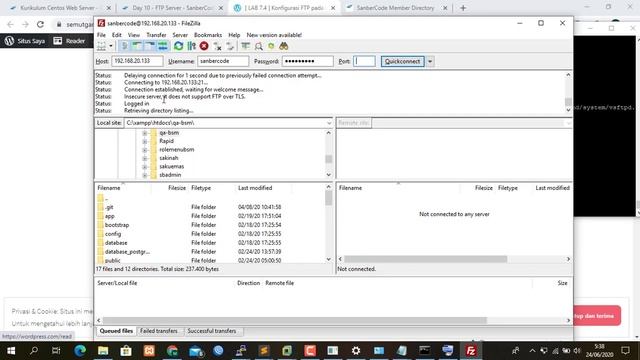Open the Bookmarks menu

click(x=208, y=35)
